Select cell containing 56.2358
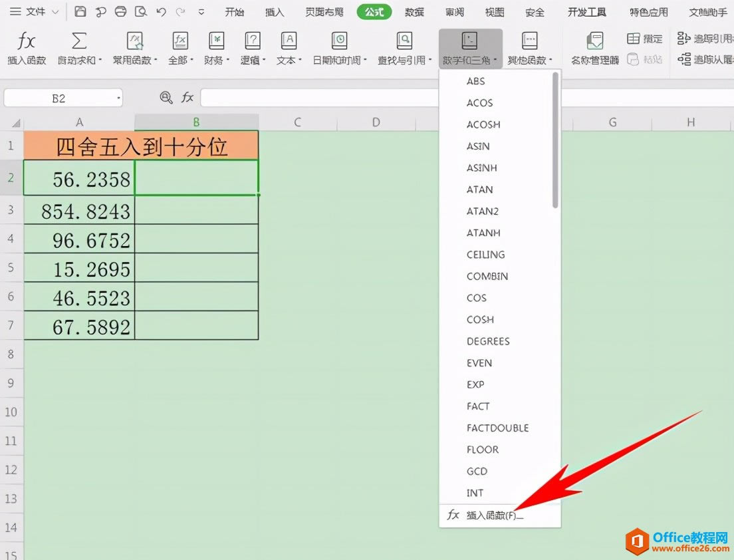Screen dimensions: 734x560 tap(79, 178)
